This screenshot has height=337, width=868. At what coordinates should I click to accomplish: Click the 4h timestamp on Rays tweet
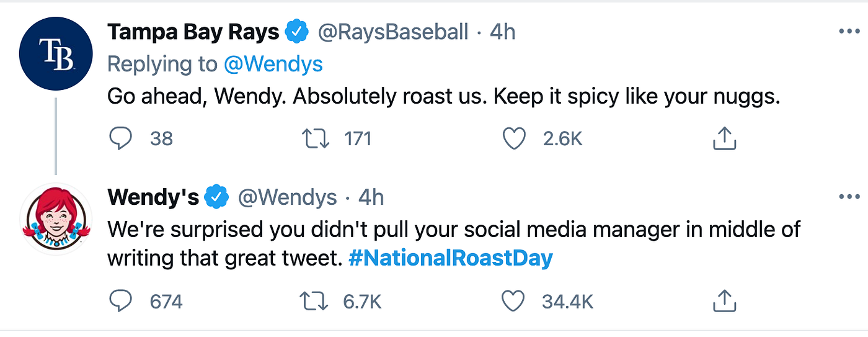pos(503,32)
